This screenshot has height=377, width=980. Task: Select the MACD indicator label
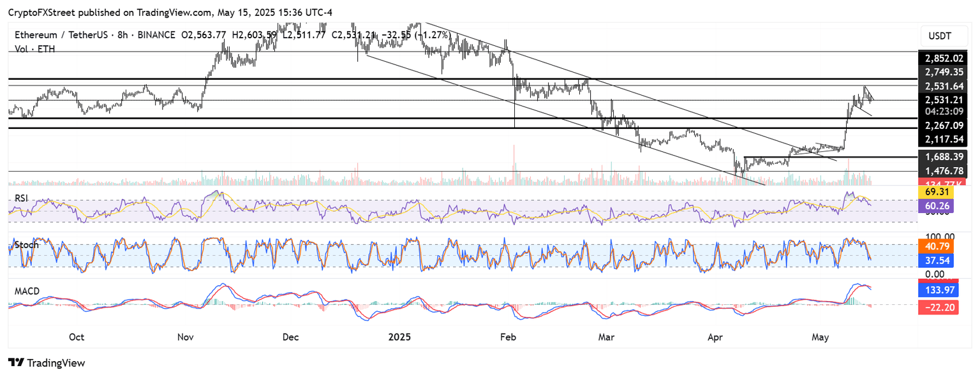point(27,291)
